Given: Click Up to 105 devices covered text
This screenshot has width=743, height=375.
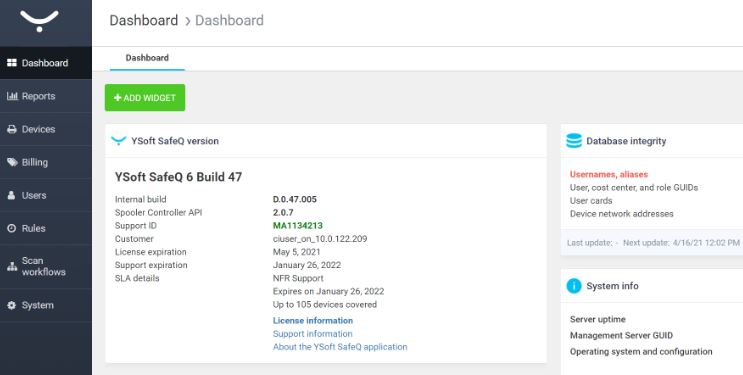Looking at the screenshot, I should [325, 305].
